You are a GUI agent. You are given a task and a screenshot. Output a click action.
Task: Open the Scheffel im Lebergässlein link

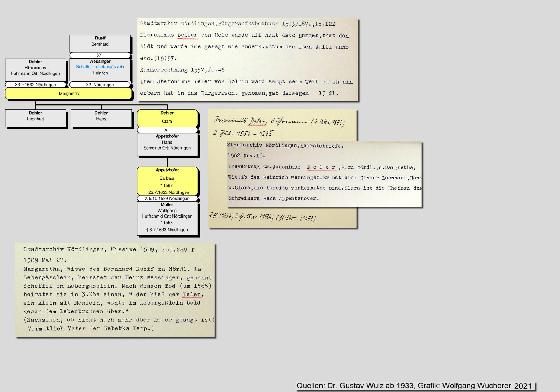click(x=100, y=67)
